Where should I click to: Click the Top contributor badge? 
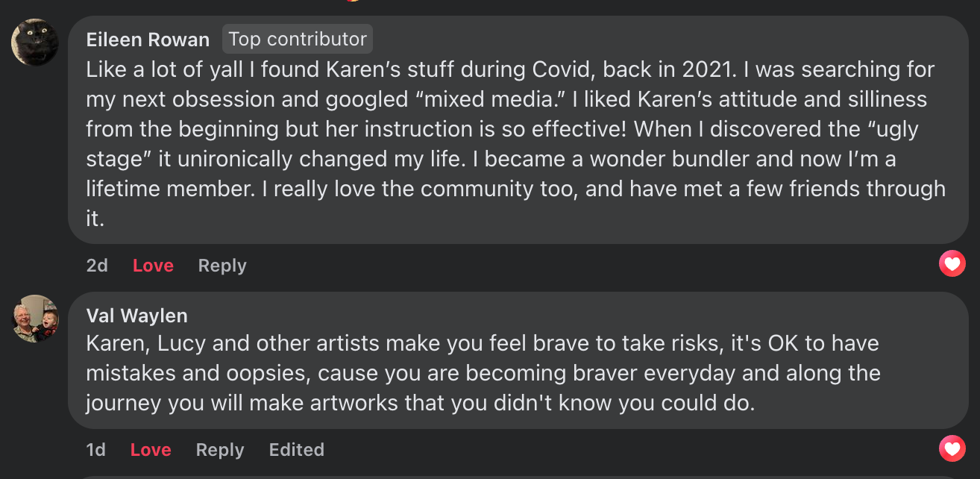tap(297, 39)
